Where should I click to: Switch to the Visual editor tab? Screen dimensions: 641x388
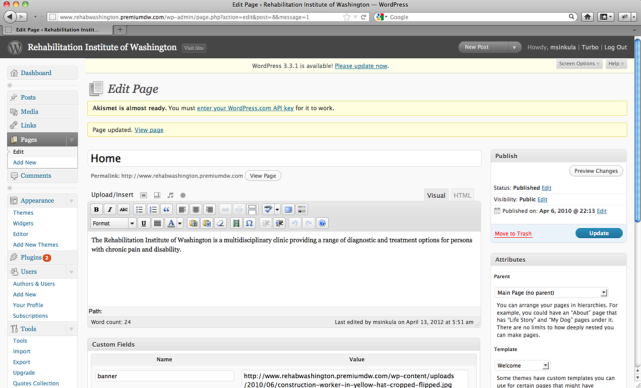(x=436, y=195)
